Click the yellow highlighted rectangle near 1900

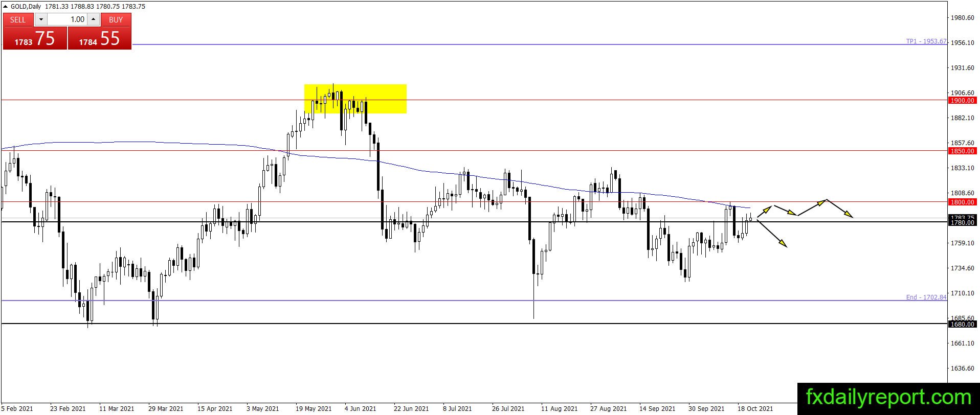click(x=355, y=99)
